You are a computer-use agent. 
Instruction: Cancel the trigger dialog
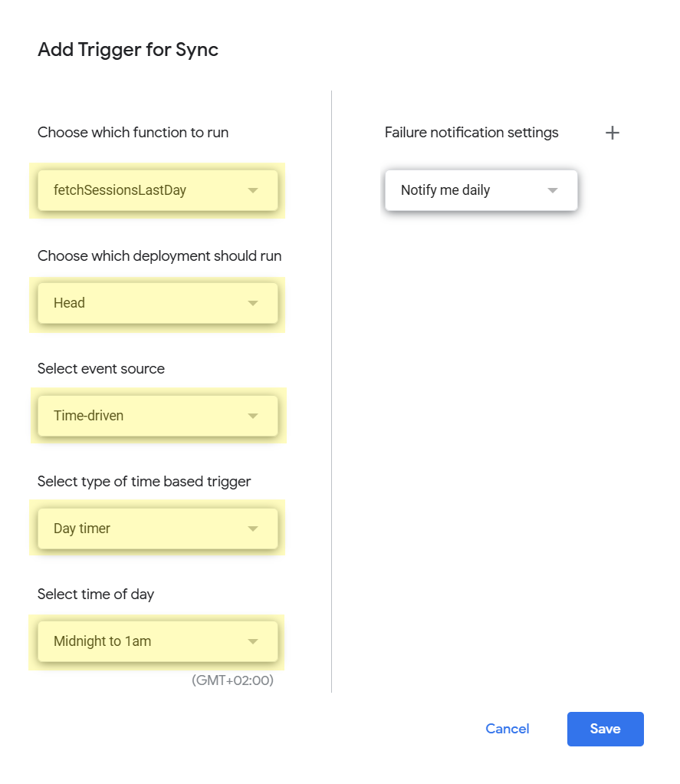pyautogui.click(x=508, y=729)
